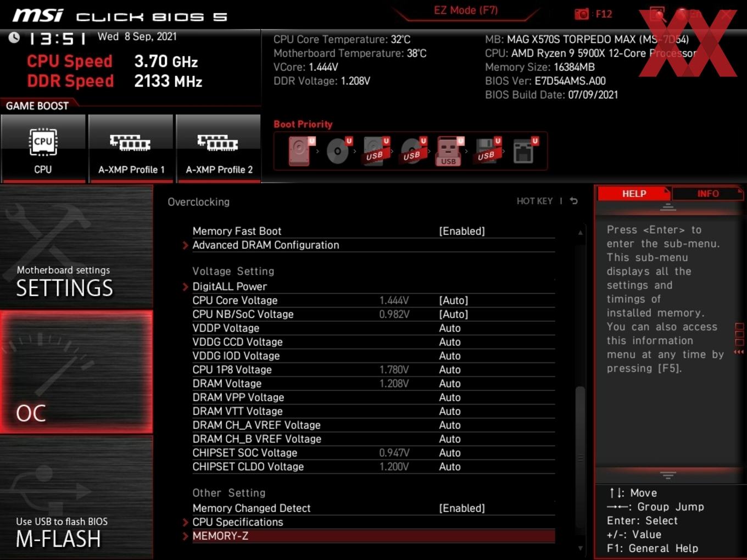Click the 13:51 system time
Screen dimensions: 747x560
pos(57,38)
